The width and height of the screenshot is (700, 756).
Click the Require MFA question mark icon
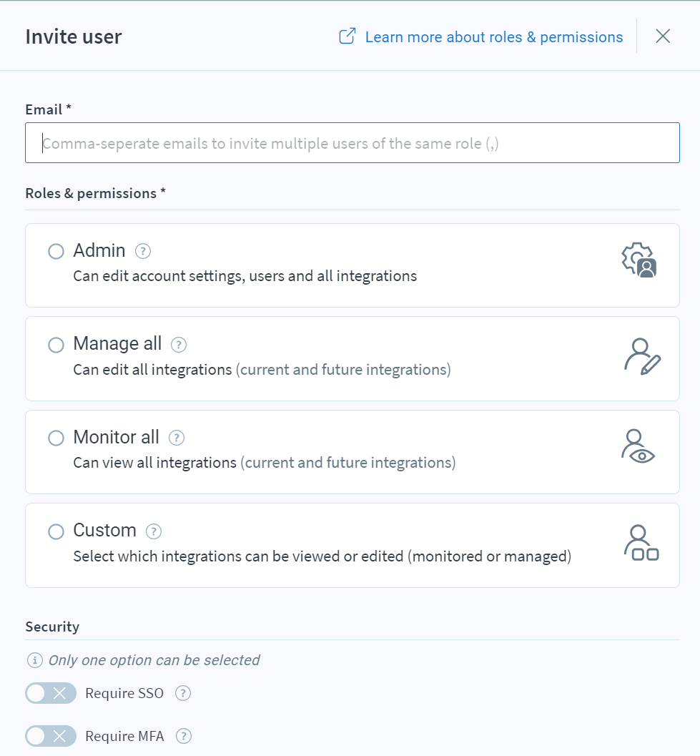[184, 736]
